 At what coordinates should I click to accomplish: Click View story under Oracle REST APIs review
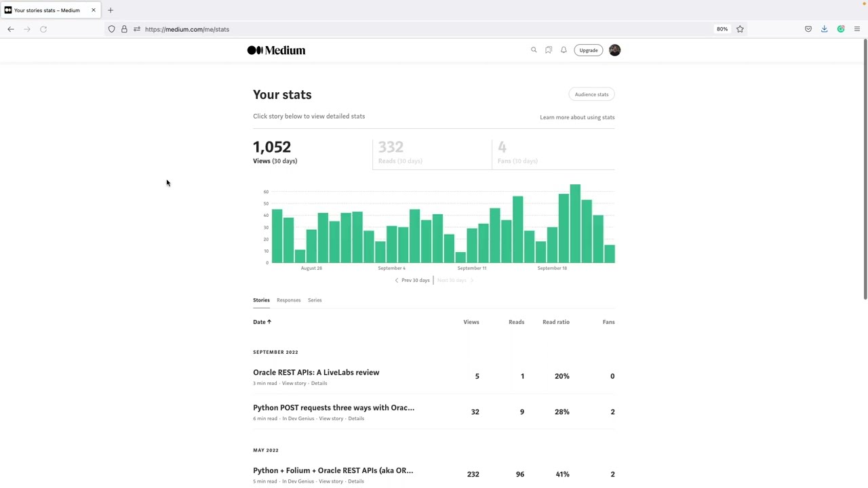(x=294, y=384)
